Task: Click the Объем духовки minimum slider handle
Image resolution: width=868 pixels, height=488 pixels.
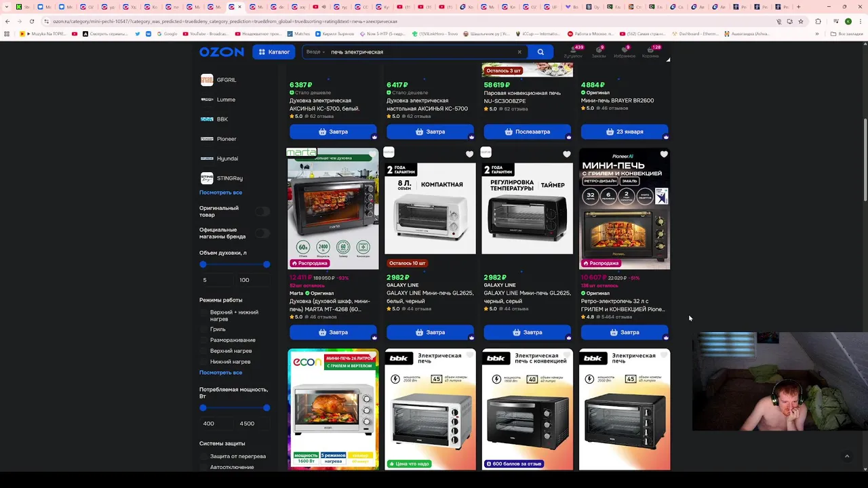Action: point(203,264)
